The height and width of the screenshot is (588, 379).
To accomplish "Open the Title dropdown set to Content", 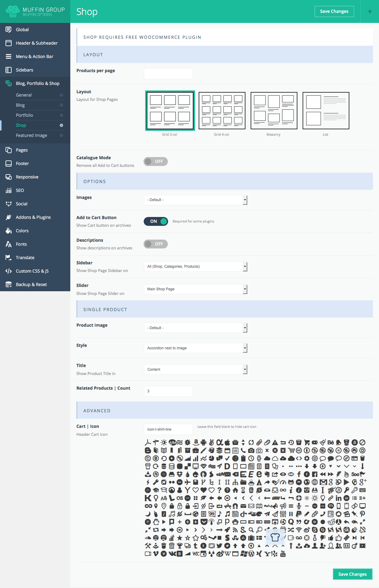I will tap(196, 369).
